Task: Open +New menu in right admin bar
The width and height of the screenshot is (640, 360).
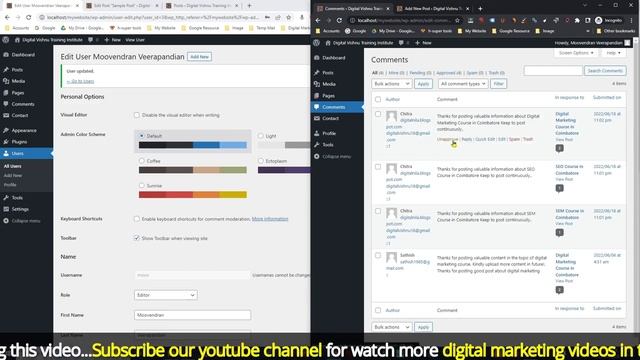Action: point(423,43)
